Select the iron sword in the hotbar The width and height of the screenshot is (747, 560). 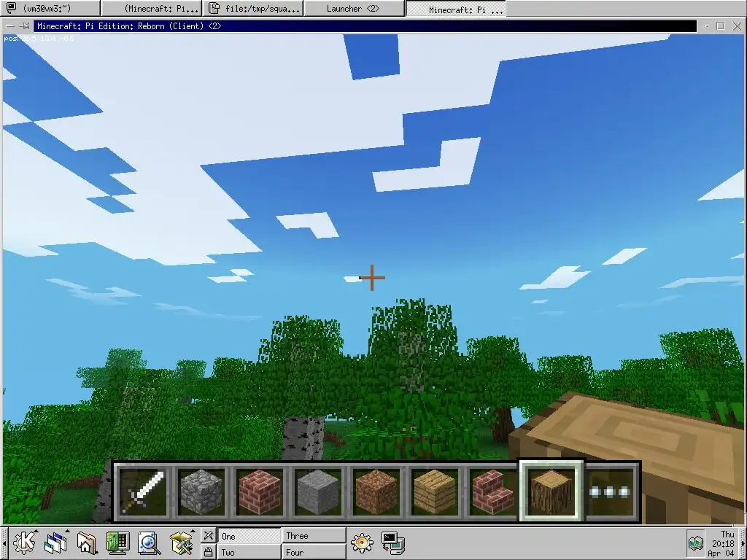tap(143, 492)
